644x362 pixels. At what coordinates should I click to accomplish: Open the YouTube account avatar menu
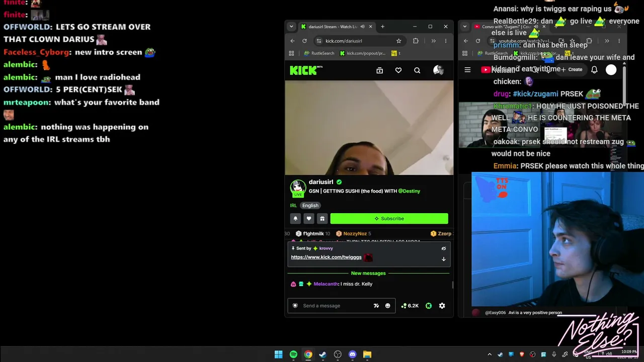tap(611, 70)
